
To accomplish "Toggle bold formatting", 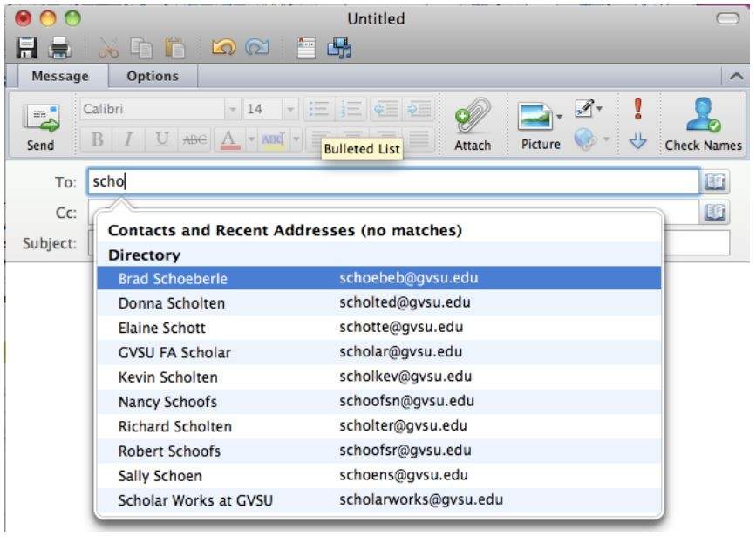I will (97, 139).
